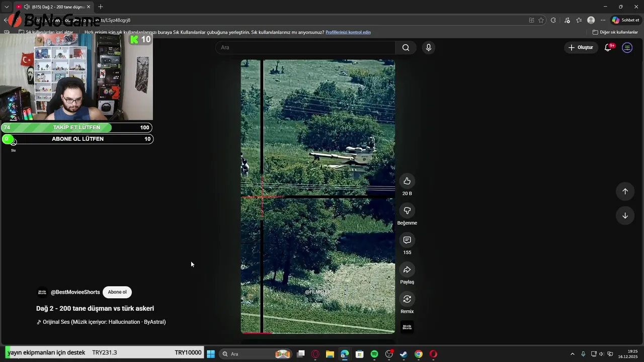Share the video via Paylaş
Image resolution: width=644 pixels, height=362 pixels.
click(407, 269)
